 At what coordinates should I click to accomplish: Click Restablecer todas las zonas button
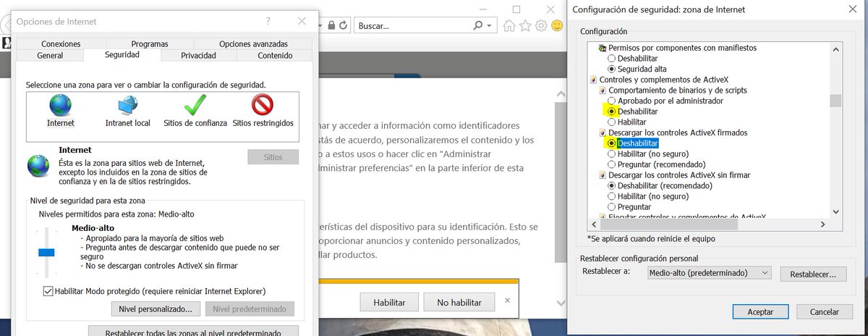click(x=194, y=332)
